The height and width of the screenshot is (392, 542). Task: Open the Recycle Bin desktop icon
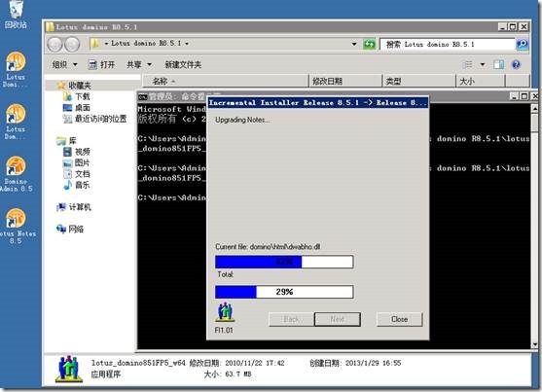16,15
